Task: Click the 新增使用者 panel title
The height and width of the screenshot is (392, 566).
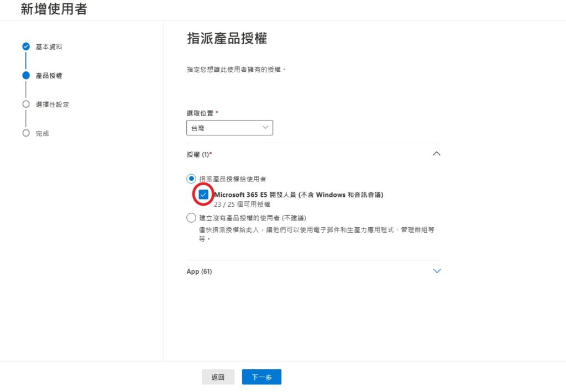Action: tap(54, 9)
